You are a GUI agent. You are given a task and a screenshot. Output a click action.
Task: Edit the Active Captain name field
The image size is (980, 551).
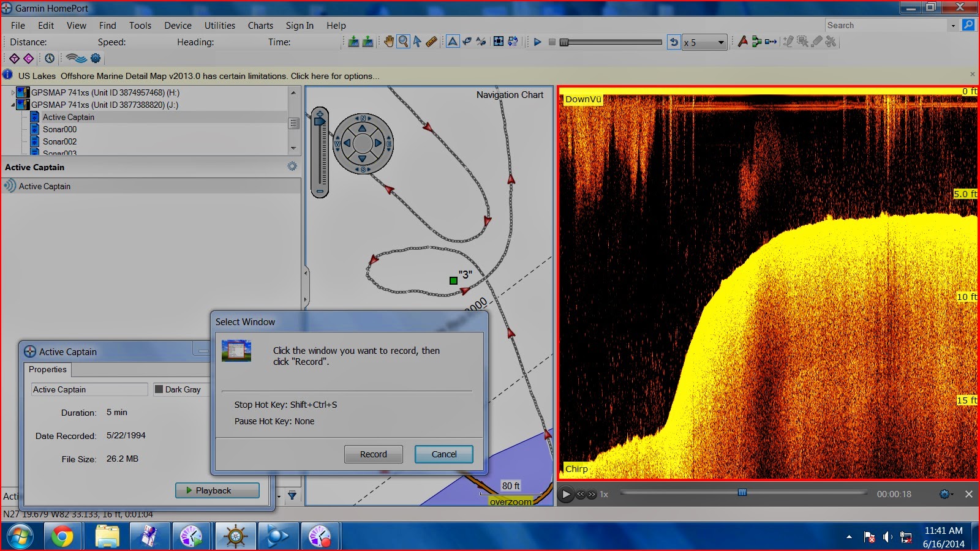pyautogui.click(x=89, y=389)
